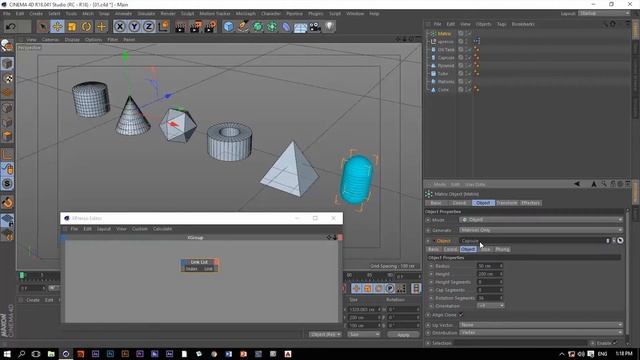640x360 pixels.
Task: Toggle the X axis lock
Action: [119, 27]
